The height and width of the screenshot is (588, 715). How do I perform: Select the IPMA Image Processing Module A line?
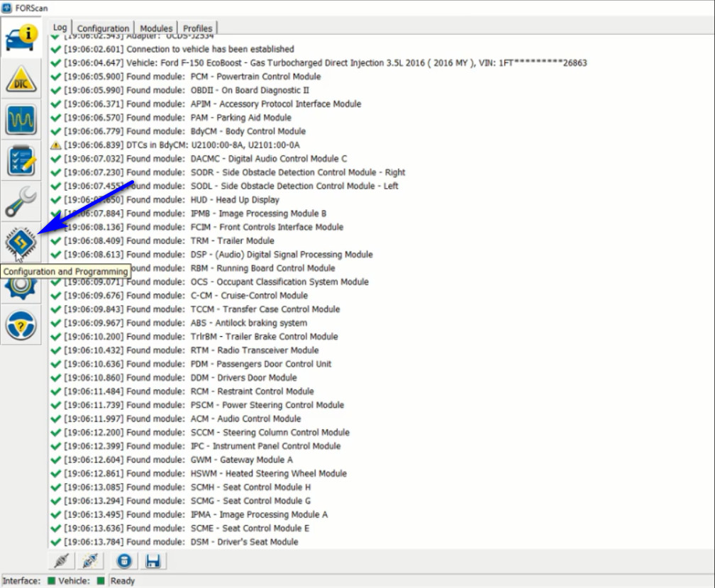189,514
